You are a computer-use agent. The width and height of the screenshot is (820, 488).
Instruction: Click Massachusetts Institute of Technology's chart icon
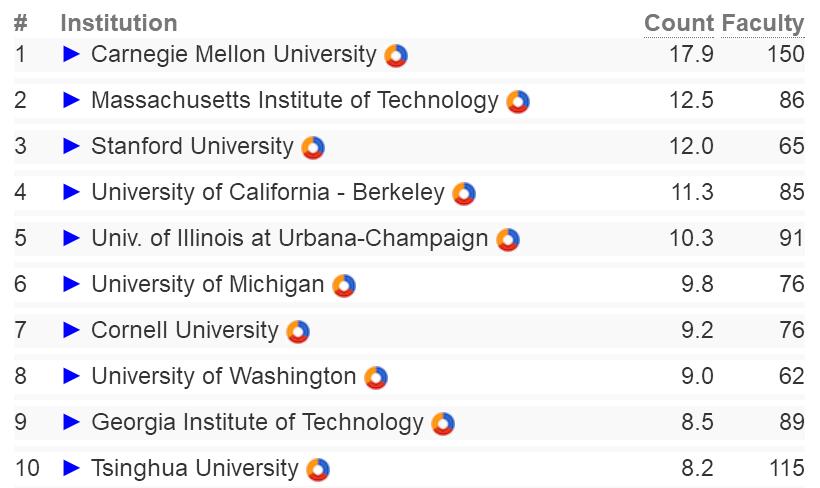(518, 101)
